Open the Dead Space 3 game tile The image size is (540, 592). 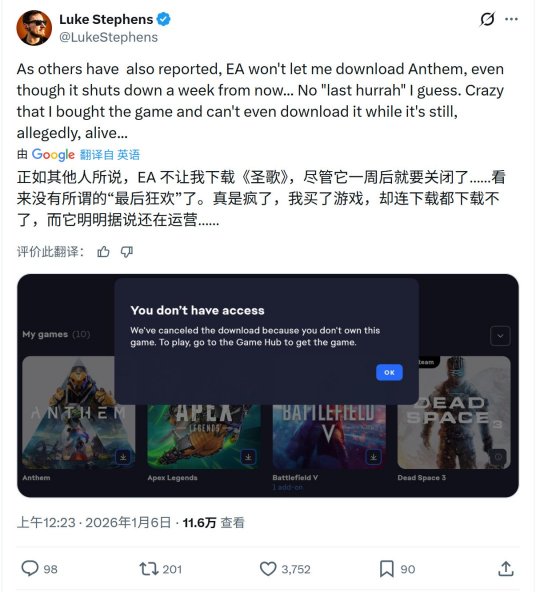point(454,413)
